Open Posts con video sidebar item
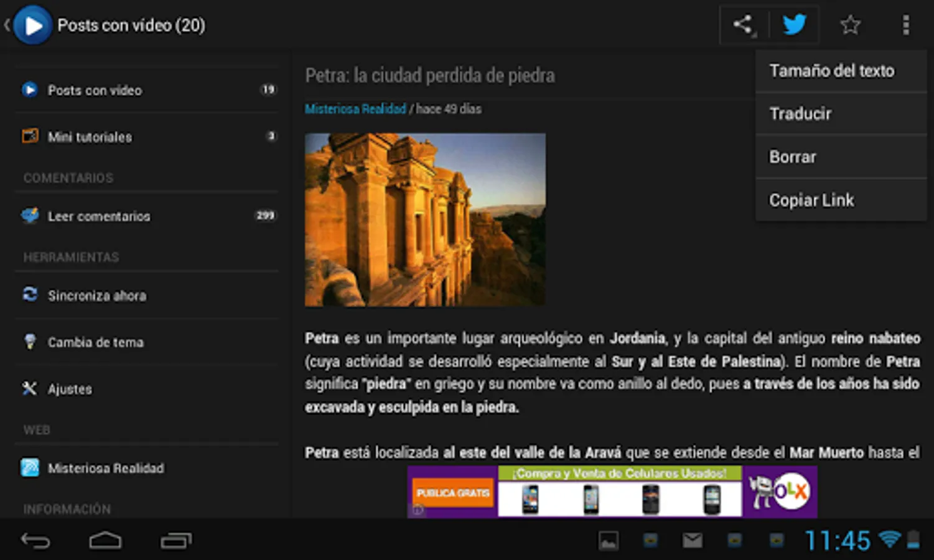934x560 pixels. 147,90
